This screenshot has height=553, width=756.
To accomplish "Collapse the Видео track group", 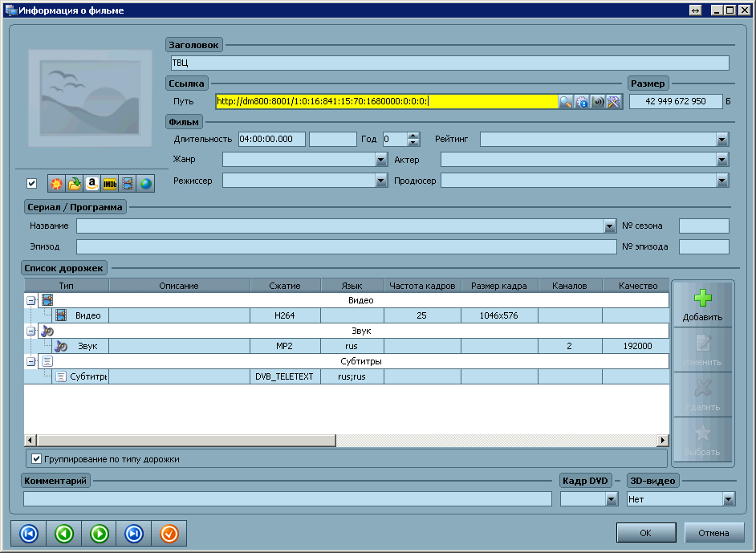I will [x=31, y=300].
